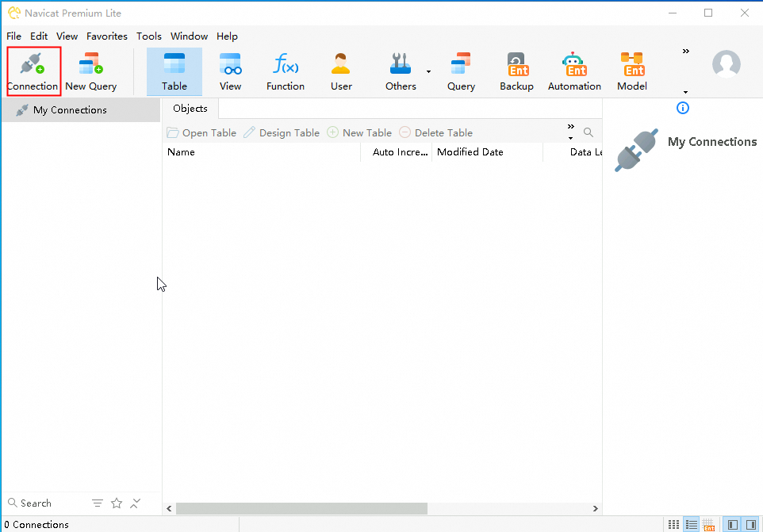This screenshot has width=763, height=532.
Task: Click the Backup toolbar icon
Action: click(516, 71)
